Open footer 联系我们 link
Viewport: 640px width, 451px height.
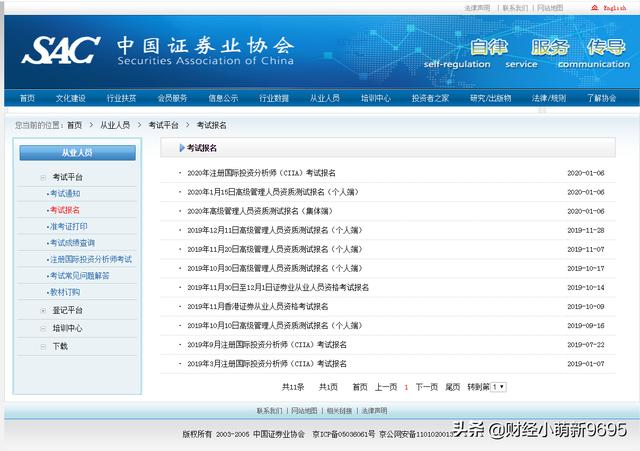point(269,411)
